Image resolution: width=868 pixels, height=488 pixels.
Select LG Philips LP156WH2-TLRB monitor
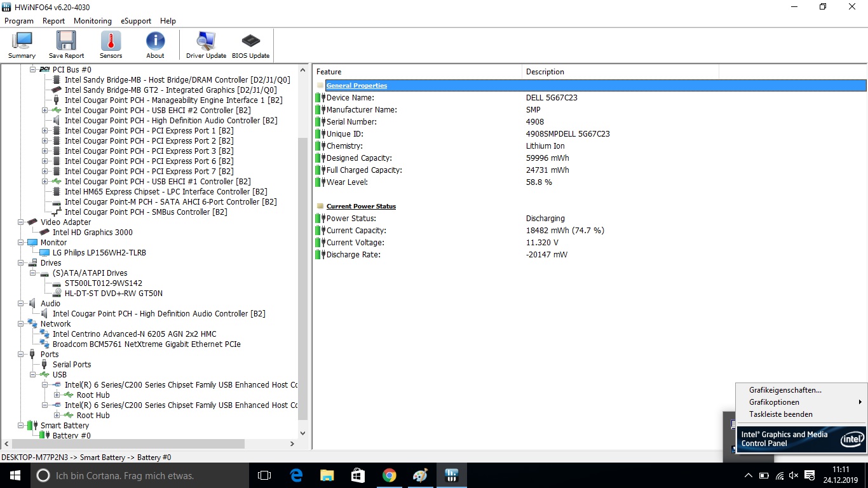(99, 252)
